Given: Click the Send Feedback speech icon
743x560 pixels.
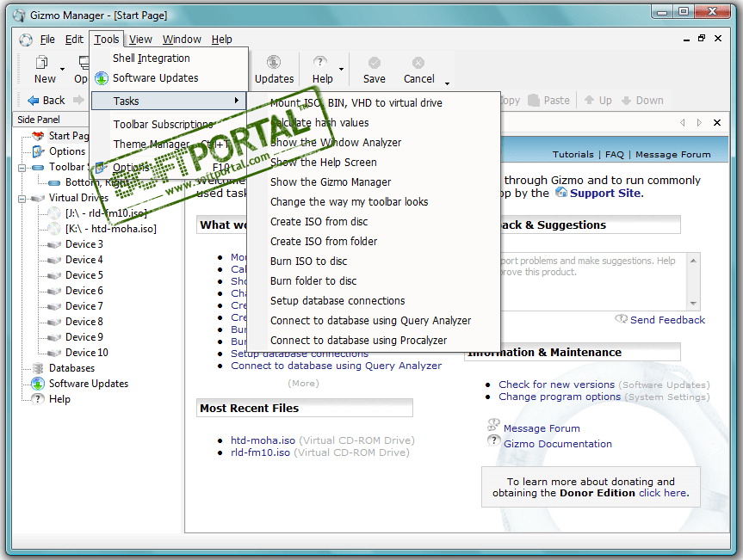Looking at the screenshot, I should [622, 319].
